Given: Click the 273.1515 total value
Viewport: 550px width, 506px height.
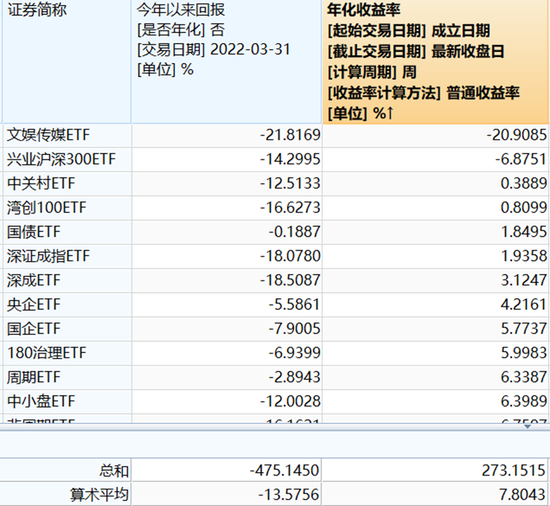Looking at the screenshot, I should (514, 471).
